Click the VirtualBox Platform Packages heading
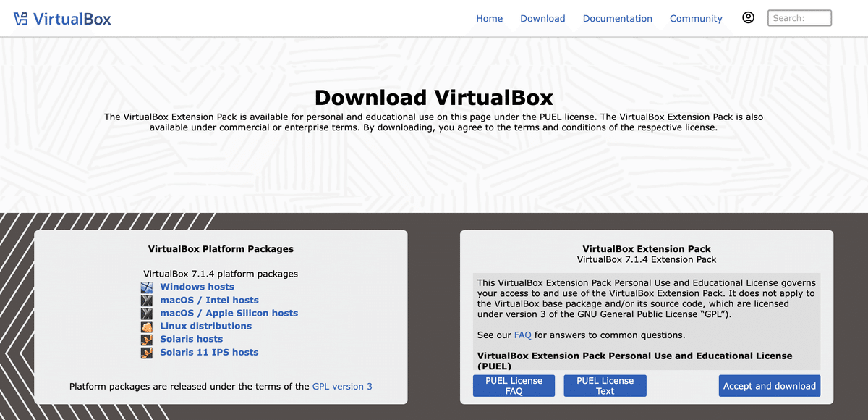This screenshot has width=868, height=420. pyautogui.click(x=221, y=248)
